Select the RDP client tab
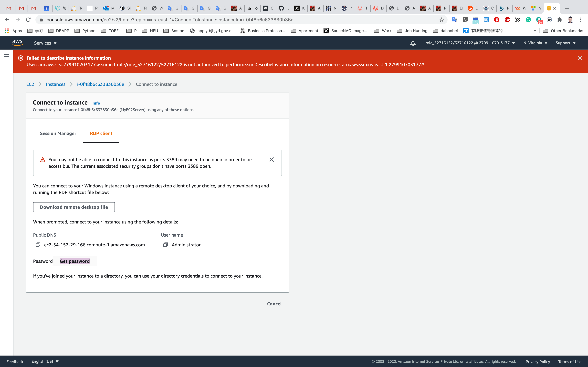The image size is (588, 367). coord(101,133)
